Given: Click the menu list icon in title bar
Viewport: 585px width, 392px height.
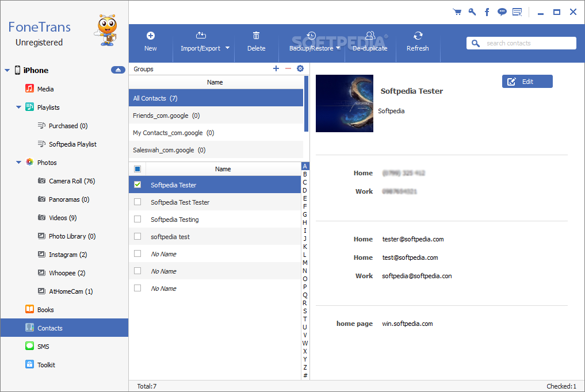Looking at the screenshot, I should tap(518, 12).
